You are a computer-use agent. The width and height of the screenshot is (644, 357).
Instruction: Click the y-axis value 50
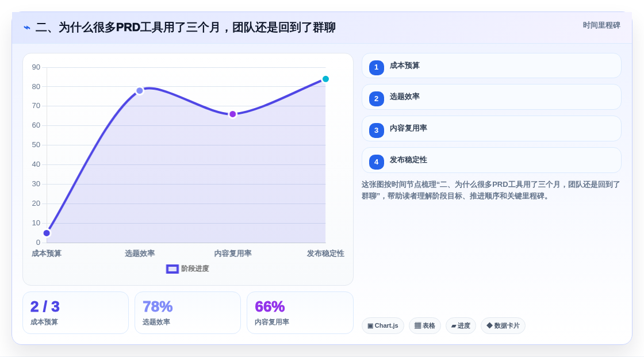36,145
